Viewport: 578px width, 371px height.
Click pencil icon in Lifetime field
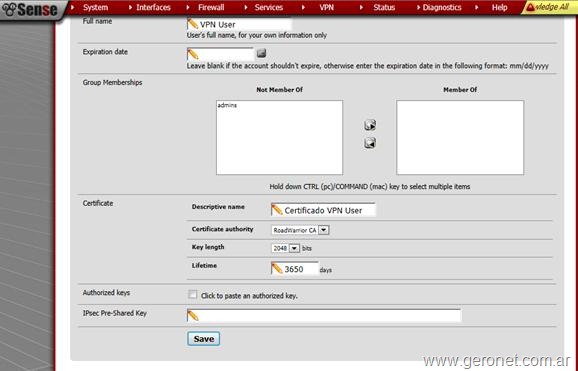point(276,268)
